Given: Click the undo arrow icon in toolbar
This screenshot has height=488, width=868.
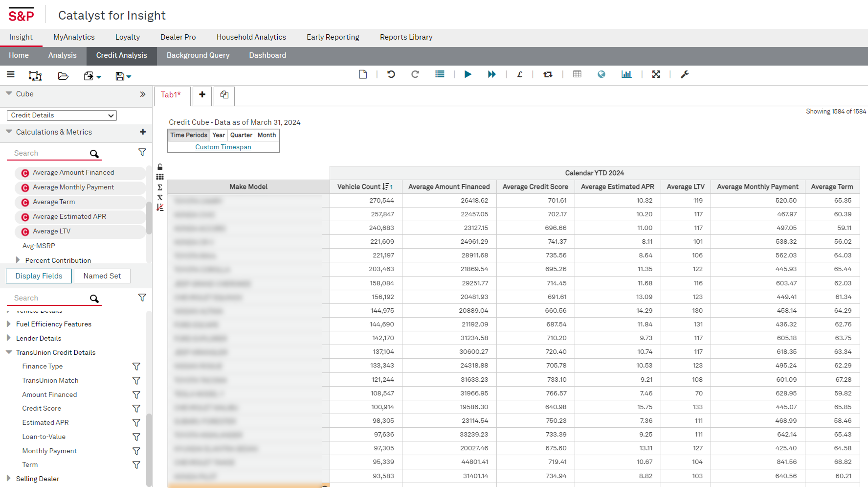Looking at the screenshot, I should point(391,74).
